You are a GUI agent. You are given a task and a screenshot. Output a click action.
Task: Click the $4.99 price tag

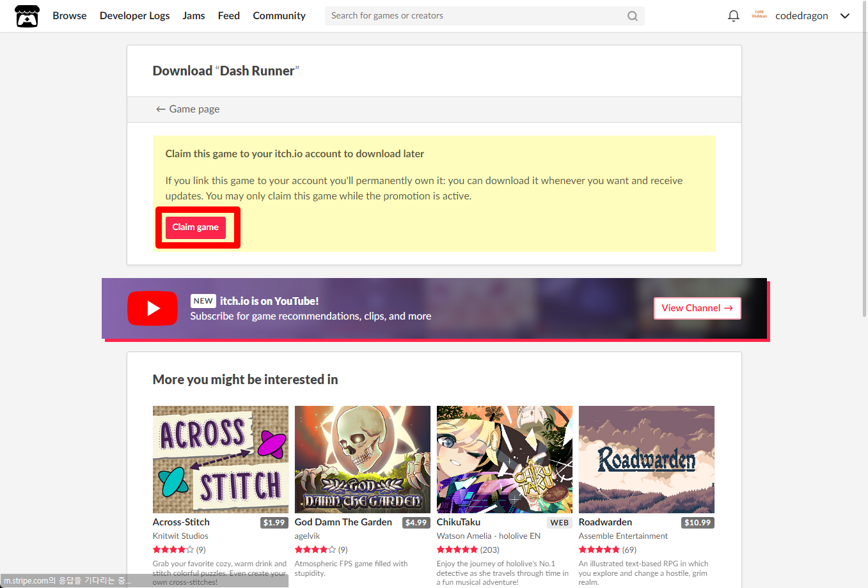(416, 523)
